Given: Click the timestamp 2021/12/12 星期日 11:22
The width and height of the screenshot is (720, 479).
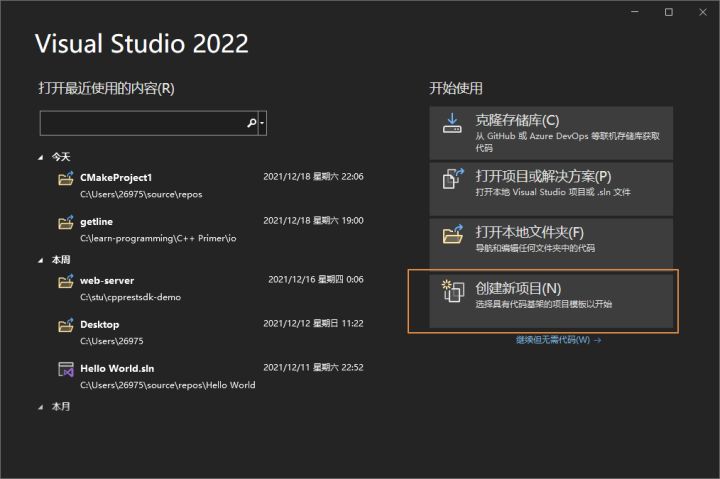Looking at the screenshot, I should click(x=313, y=324).
